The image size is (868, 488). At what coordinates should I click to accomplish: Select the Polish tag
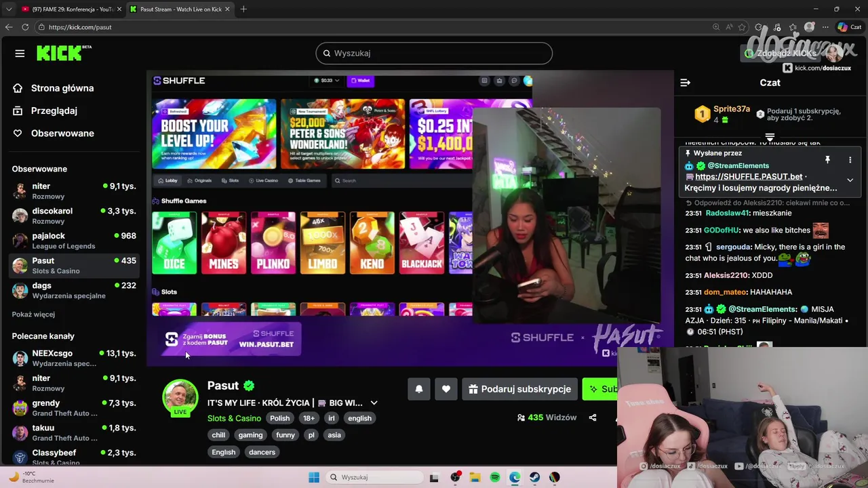[x=279, y=418]
